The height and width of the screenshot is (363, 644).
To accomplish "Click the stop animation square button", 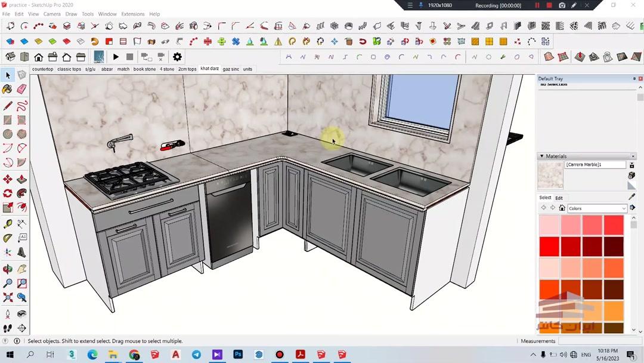I will click(130, 57).
